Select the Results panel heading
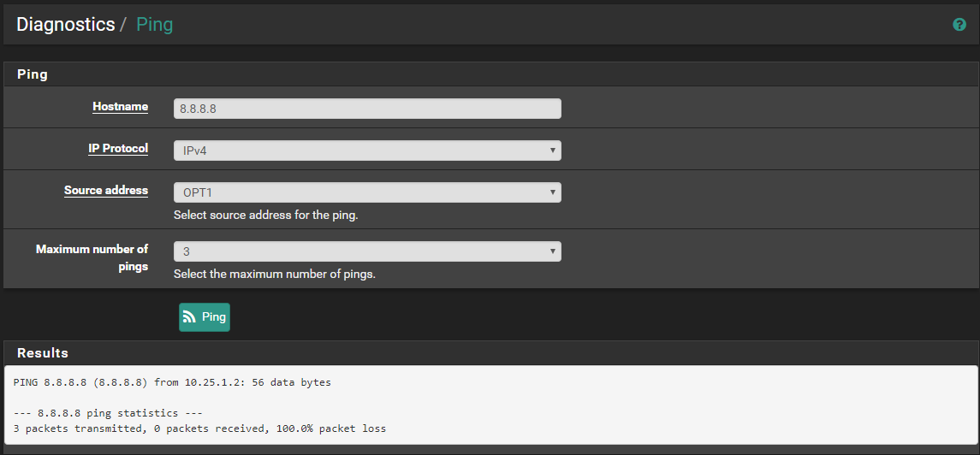The width and height of the screenshot is (980, 455). click(x=43, y=352)
